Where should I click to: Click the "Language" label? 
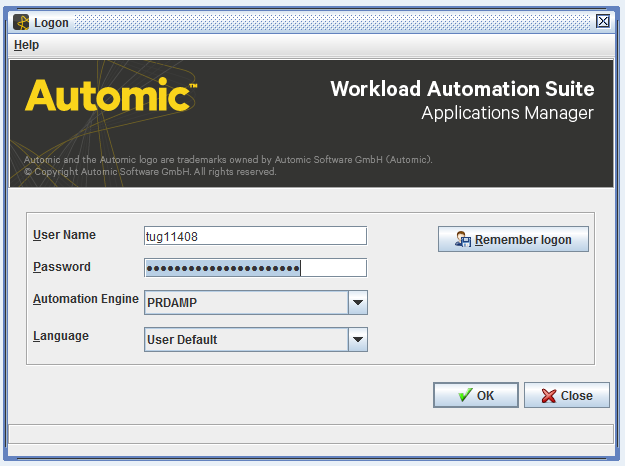(61, 336)
